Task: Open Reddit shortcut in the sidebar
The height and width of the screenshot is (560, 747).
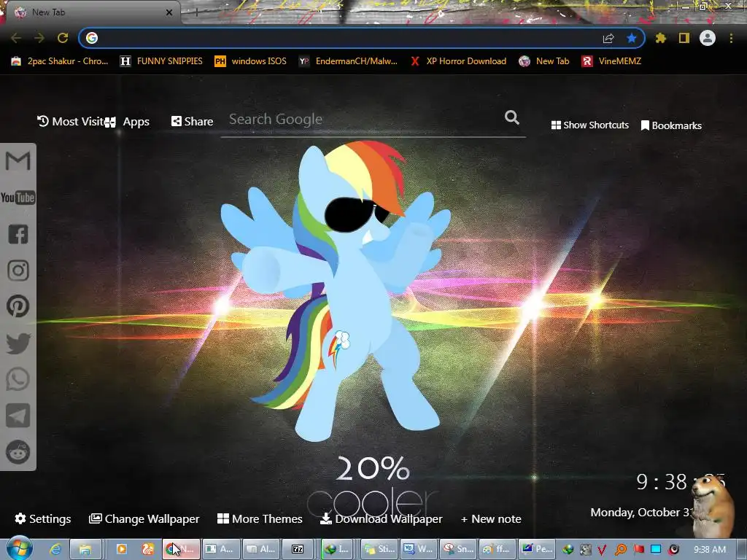Action: pos(18,452)
